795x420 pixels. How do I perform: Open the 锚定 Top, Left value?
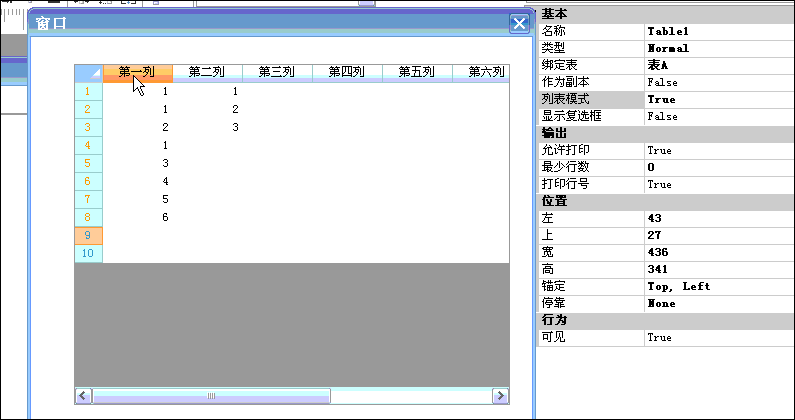point(719,287)
